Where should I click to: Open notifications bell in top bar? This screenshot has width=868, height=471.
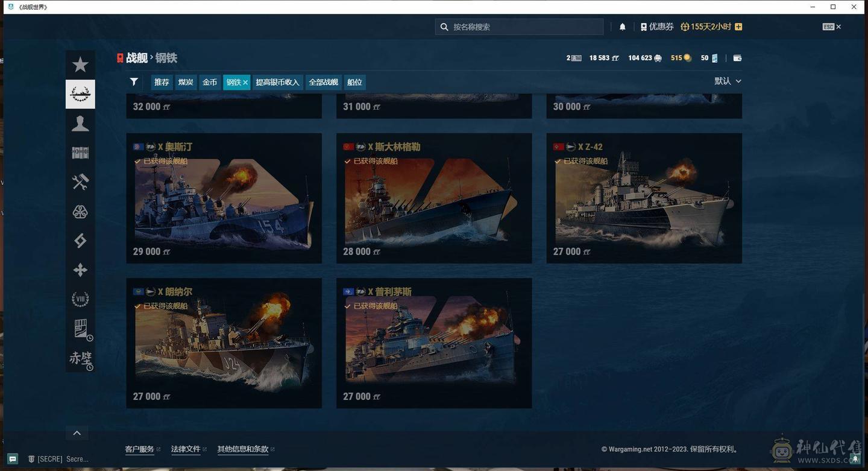pyautogui.click(x=623, y=27)
